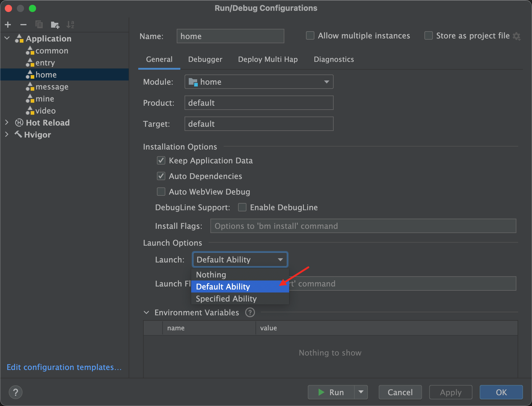The height and width of the screenshot is (406, 532).
Task: Remove selected configuration with minus icon
Action: coord(23,25)
